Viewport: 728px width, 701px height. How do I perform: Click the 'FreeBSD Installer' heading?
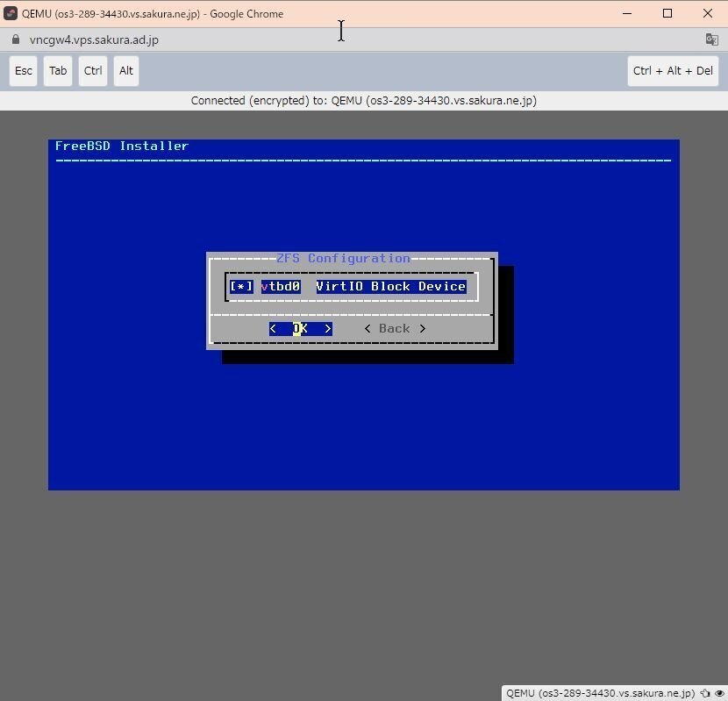(122, 146)
